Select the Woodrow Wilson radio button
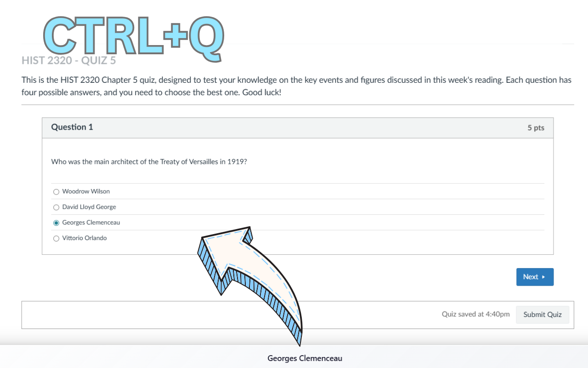The image size is (588, 368). (56, 191)
